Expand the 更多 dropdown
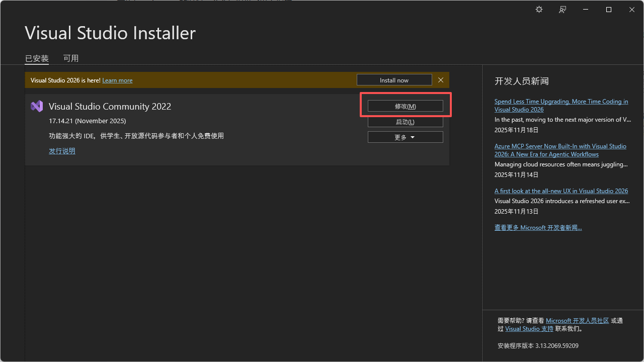Viewport: 644px width, 362px height. [405, 137]
